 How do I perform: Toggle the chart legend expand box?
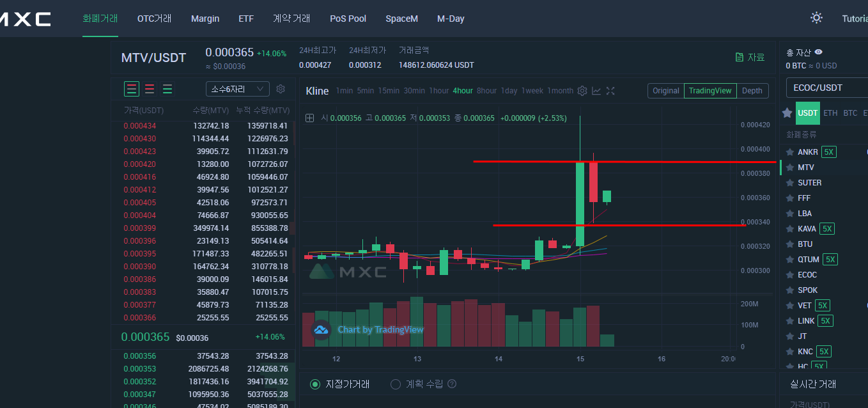(310, 118)
